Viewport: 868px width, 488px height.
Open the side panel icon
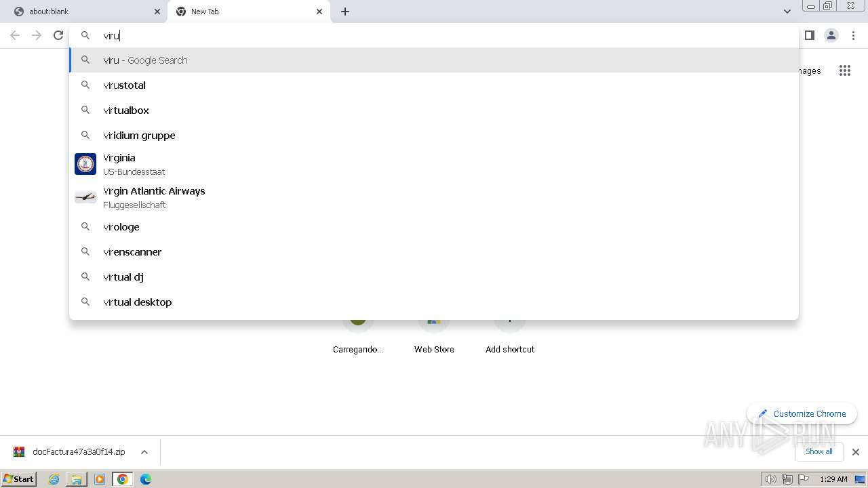[809, 35]
